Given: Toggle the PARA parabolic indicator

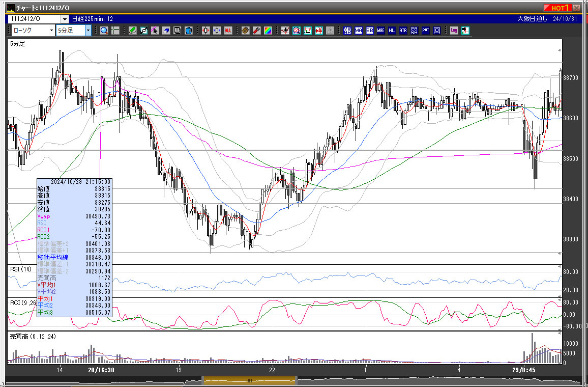Looking at the screenshot, I should tap(415, 31).
